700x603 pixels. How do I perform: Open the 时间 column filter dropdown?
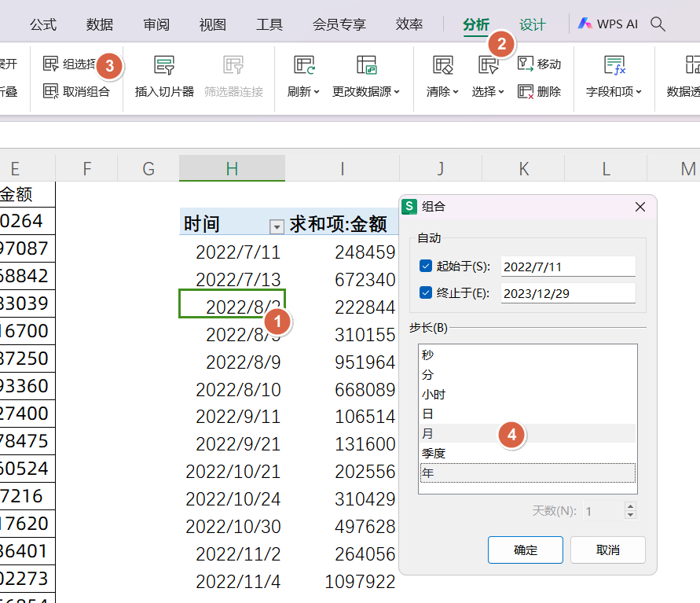[276, 226]
